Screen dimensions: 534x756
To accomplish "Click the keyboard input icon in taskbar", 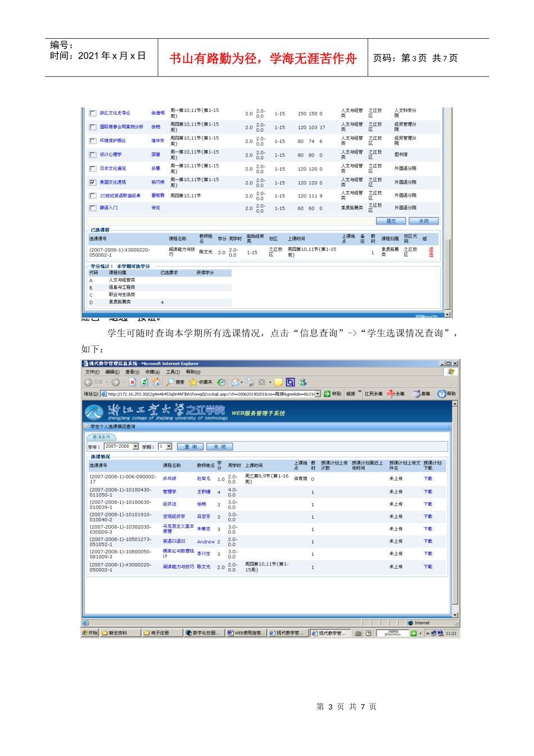I will [x=359, y=633].
